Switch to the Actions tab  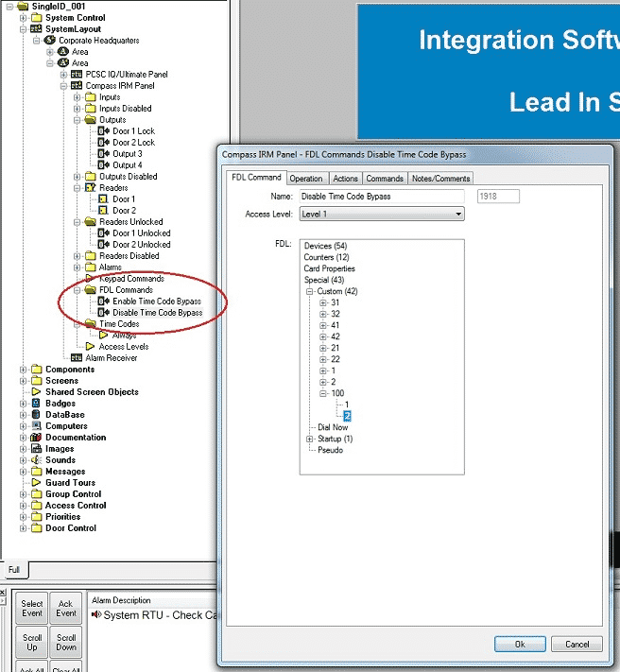345,179
